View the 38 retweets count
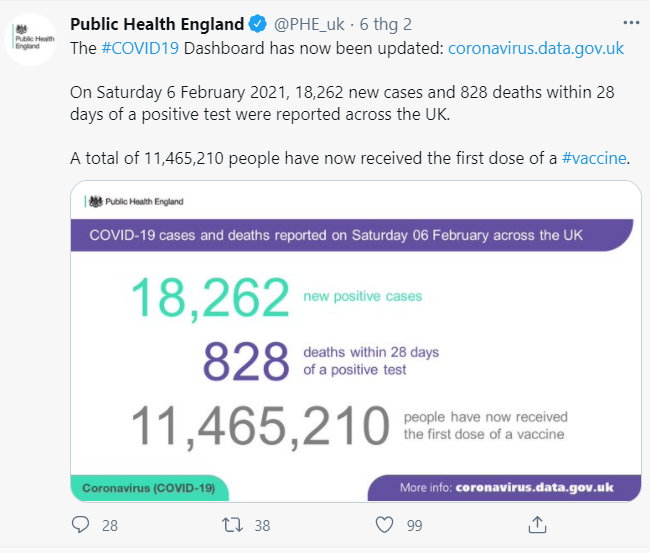The image size is (650, 553). pos(262,526)
